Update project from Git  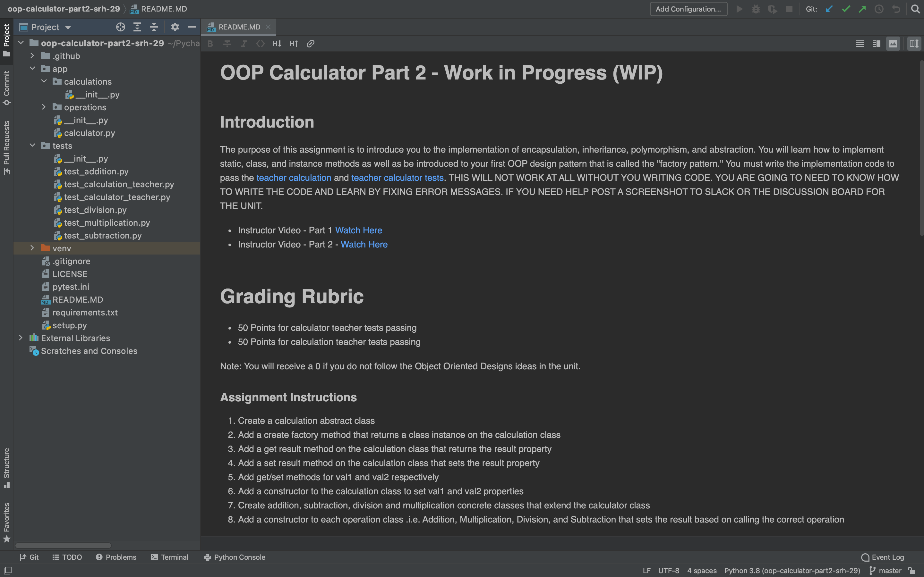(x=828, y=8)
